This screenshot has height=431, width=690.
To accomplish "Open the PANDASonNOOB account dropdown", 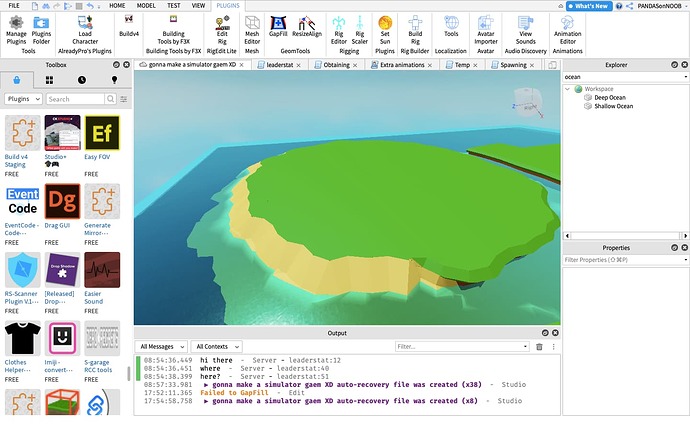I will click(662, 6).
